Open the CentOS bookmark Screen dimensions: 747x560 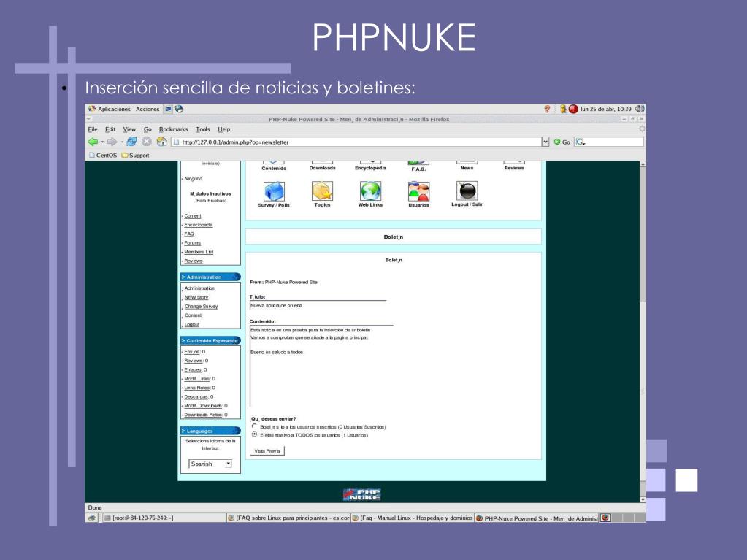pyautogui.click(x=103, y=156)
